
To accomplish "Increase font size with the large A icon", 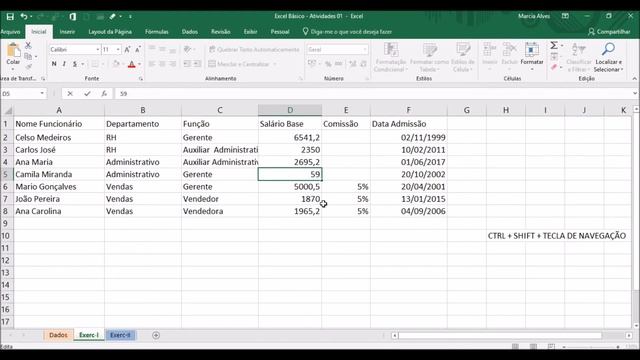I will [x=127, y=49].
